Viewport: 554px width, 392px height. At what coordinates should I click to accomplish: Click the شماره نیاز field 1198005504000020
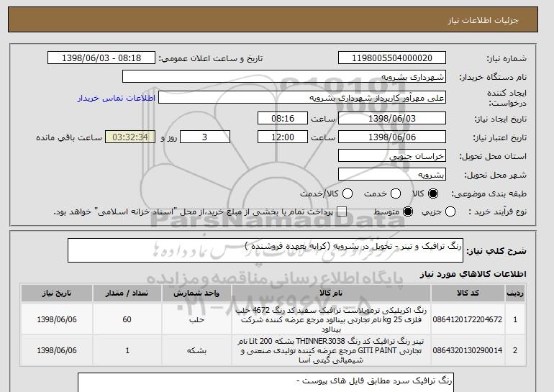(392, 58)
